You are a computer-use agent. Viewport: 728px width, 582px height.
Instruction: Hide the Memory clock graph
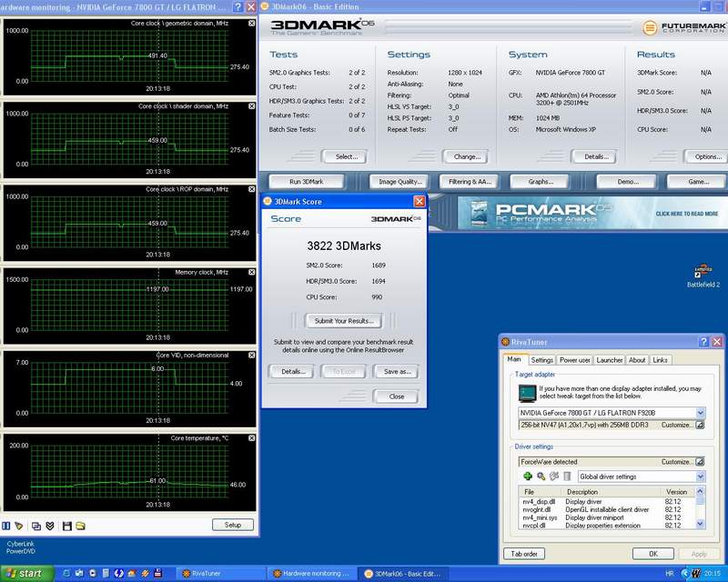tap(252, 272)
